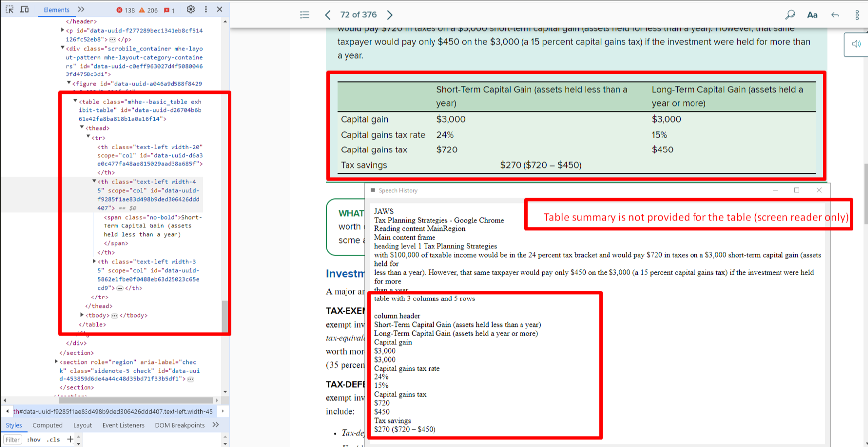Image resolution: width=868 pixels, height=447 pixels.
Task: Click the breadcrumb right scroll arrow
Action: pyautogui.click(x=223, y=411)
